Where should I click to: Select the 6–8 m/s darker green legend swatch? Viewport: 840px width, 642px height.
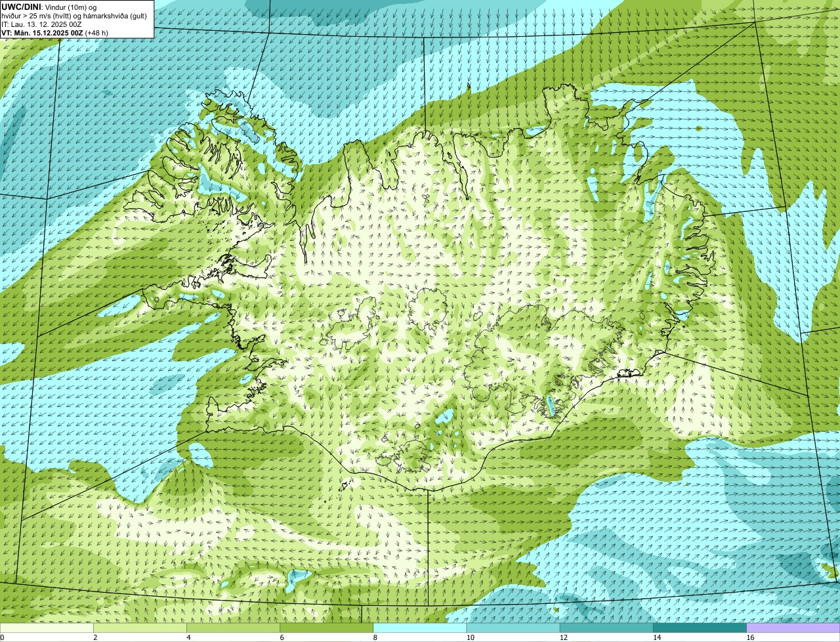327,628
